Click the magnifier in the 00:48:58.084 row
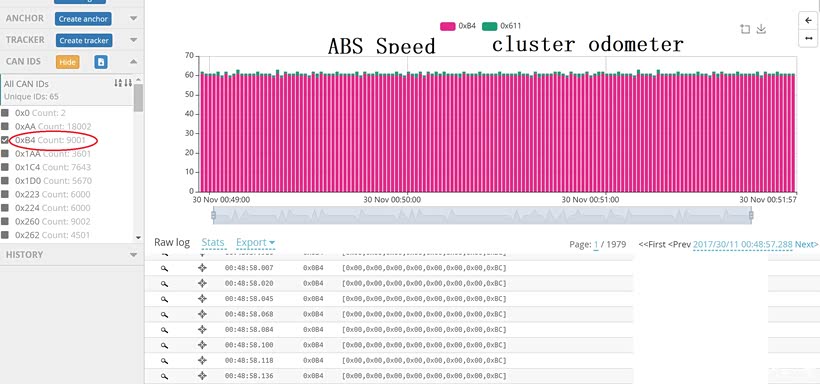Screen dimensions: 820x384 point(164,330)
